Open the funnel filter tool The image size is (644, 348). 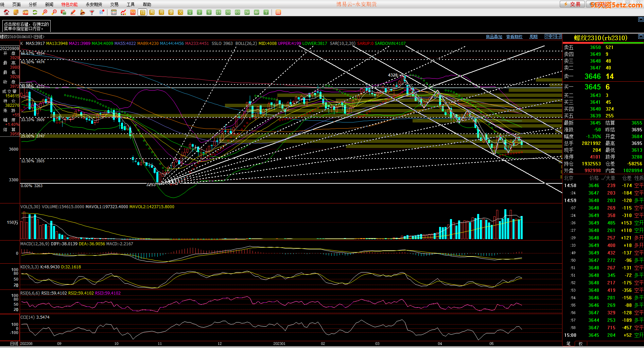tap(92, 12)
